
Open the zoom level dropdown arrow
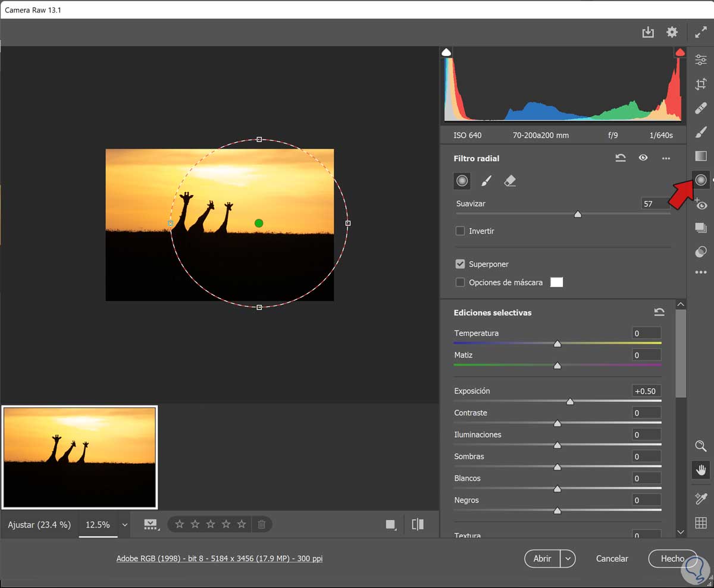click(x=125, y=525)
